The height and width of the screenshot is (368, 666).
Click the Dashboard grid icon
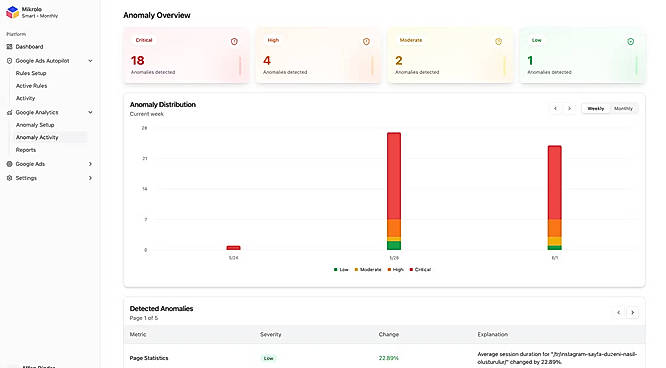(9, 47)
